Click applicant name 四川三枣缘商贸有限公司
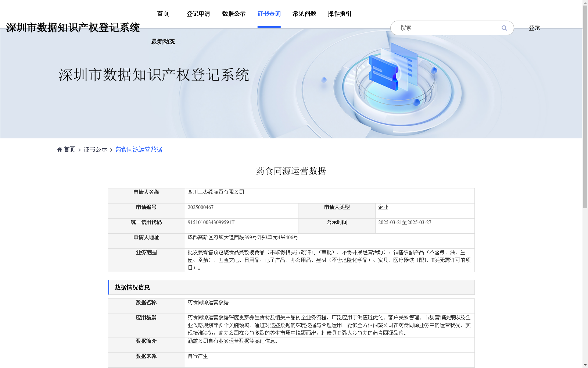 coord(216,192)
